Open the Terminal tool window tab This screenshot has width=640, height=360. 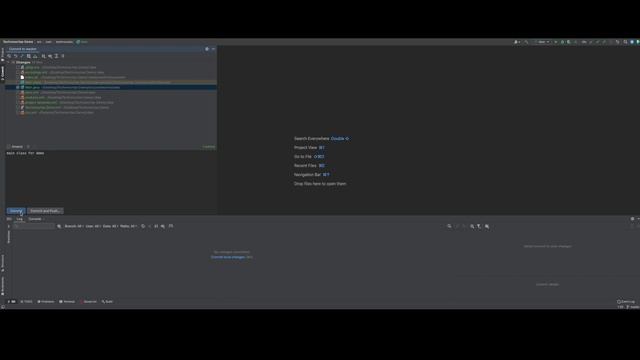coord(67,302)
